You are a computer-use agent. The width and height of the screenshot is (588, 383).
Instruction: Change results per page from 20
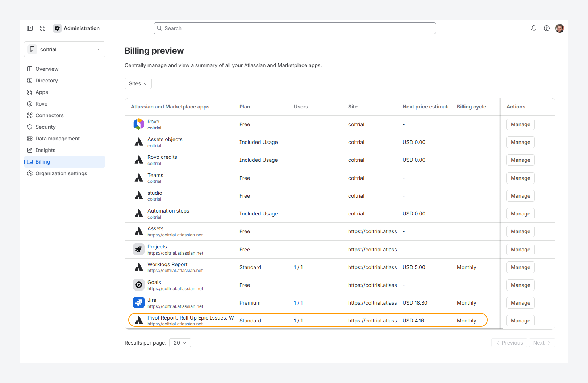point(180,343)
